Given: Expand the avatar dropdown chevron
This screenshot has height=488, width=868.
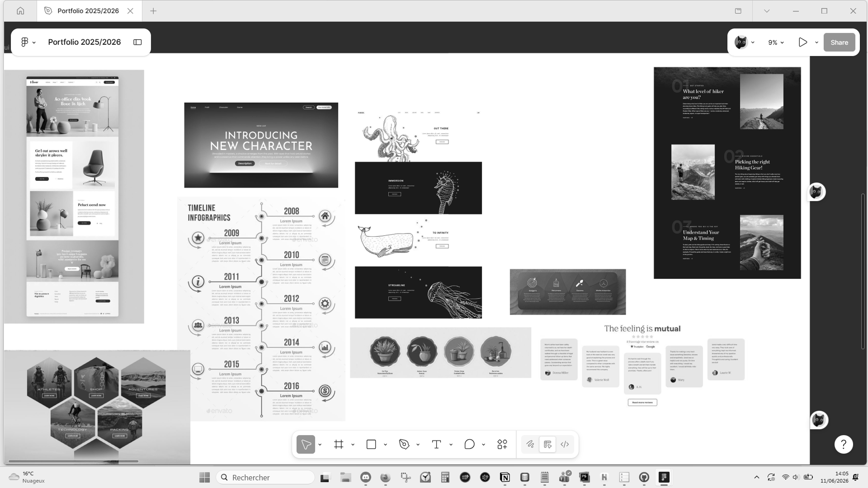Looking at the screenshot, I should [753, 42].
